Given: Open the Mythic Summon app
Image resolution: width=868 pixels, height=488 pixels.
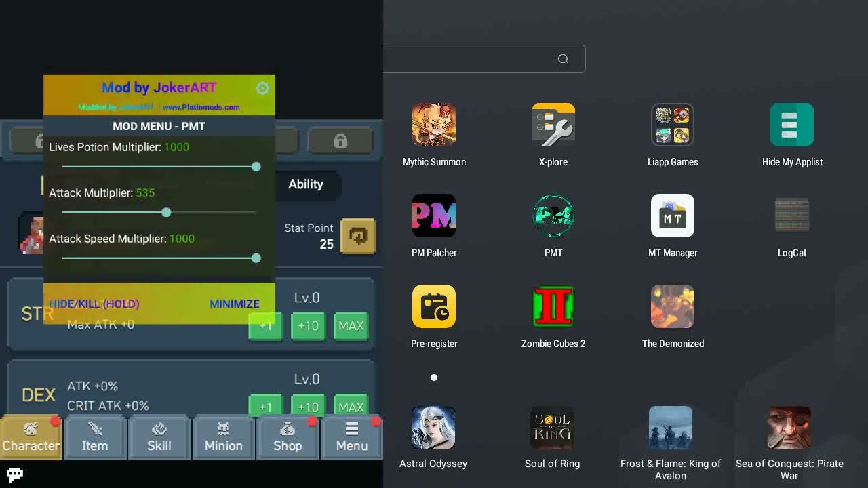Looking at the screenshot, I should (434, 125).
